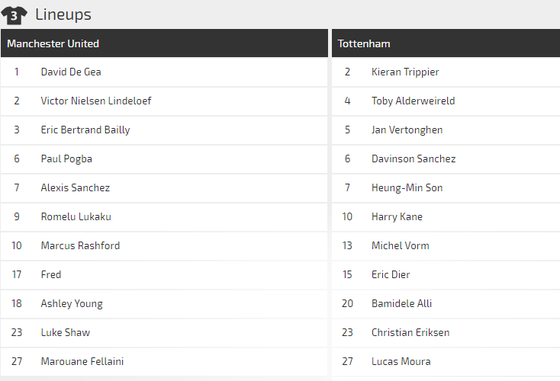The width and height of the screenshot is (560, 381).
Task: Click Lucas Moura's name
Action: [401, 361]
